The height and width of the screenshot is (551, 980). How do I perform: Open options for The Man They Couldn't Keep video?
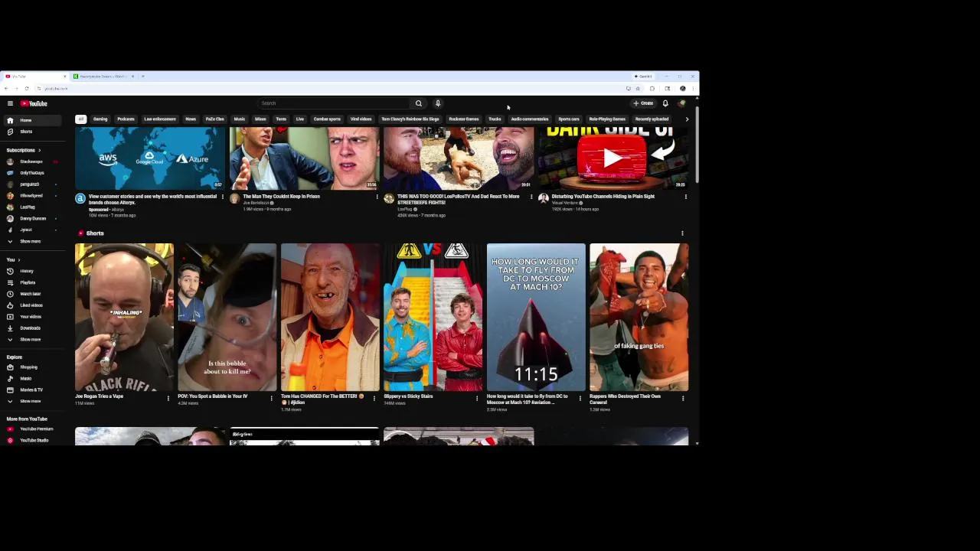coord(377,197)
